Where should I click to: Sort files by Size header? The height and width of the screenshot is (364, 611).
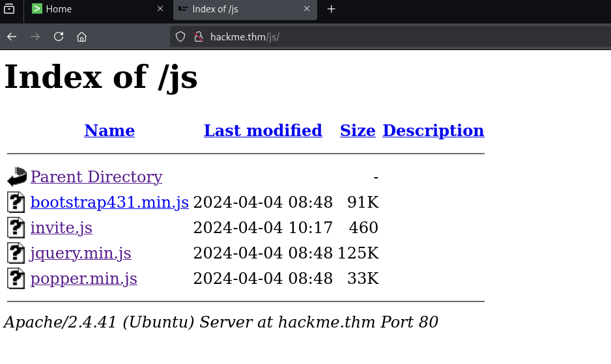tap(358, 130)
